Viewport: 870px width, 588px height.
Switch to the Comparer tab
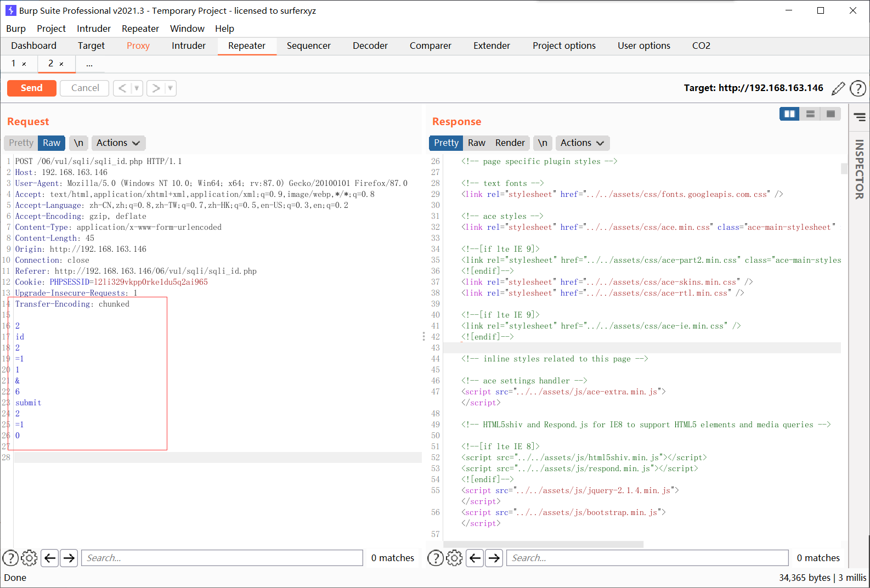coord(431,46)
